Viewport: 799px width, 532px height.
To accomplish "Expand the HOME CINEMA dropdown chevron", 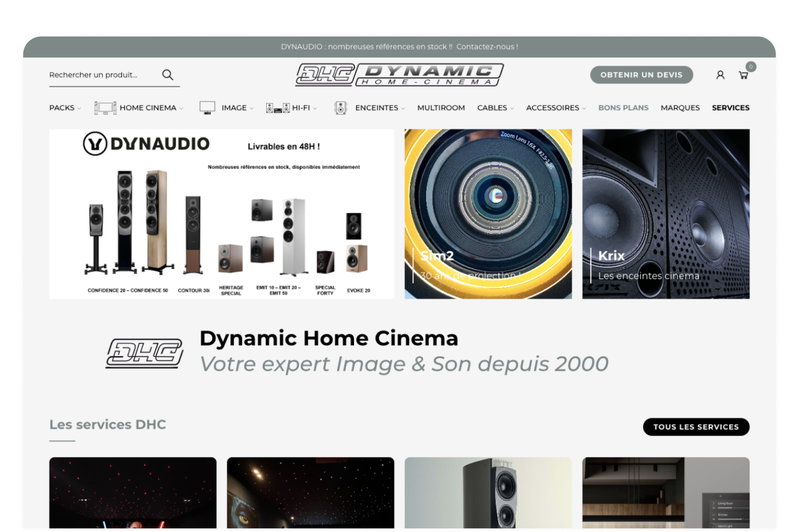I will [181, 109].
